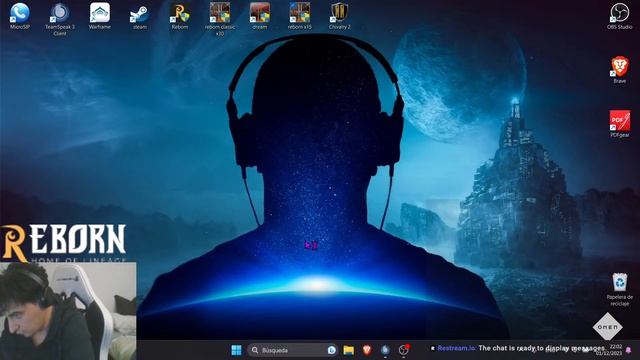Click the Restream.io chat overlay message
This screenshot has width=640, height=360.
coord(518,348)
